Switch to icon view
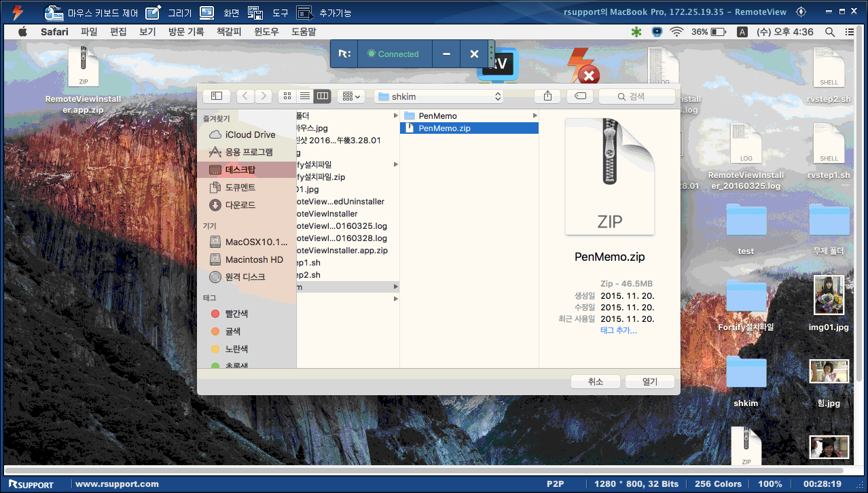Image resolution: width=868 pixels, height=493 pixels. coord(287,96)
